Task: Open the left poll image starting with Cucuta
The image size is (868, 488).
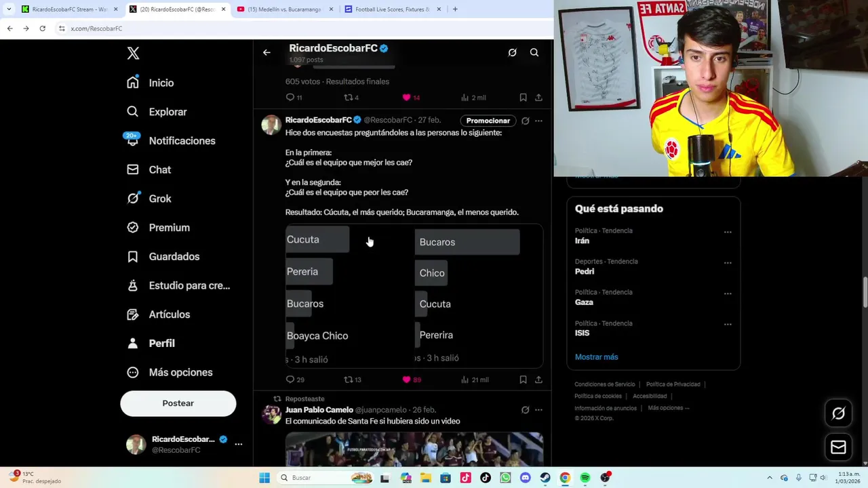Action: [x=349, y=296]
